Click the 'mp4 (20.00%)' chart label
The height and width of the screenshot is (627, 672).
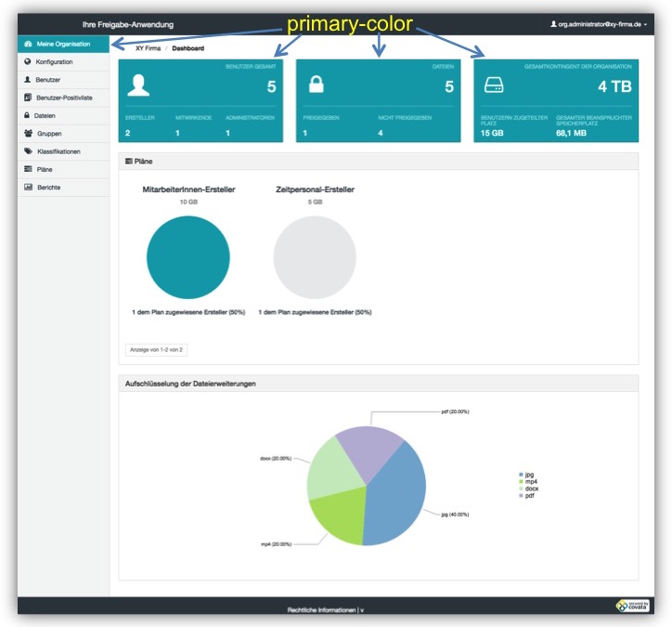277,544
